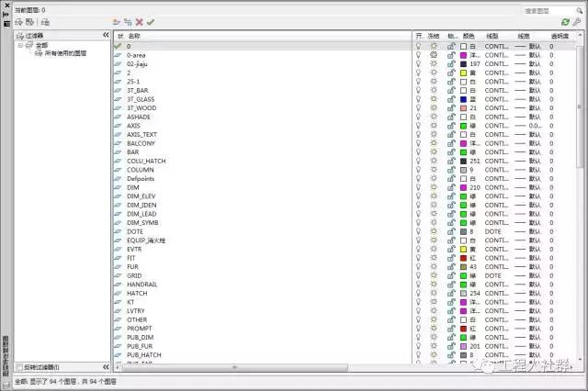This screenshot has height=391, width=588.
Task: Open lineweight cell for layer FUR
Action: click(x=528, y=267)
